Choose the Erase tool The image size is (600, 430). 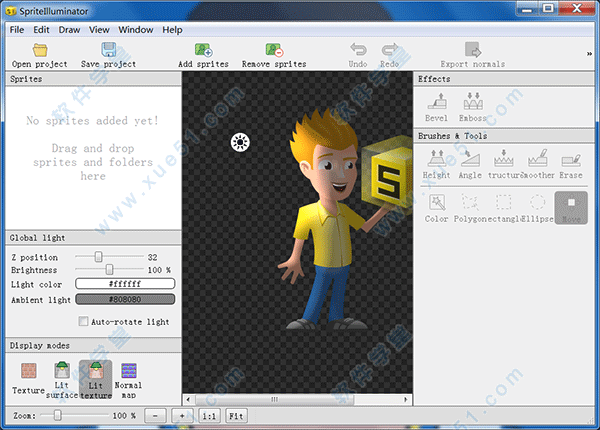click(x=571, y=162)
